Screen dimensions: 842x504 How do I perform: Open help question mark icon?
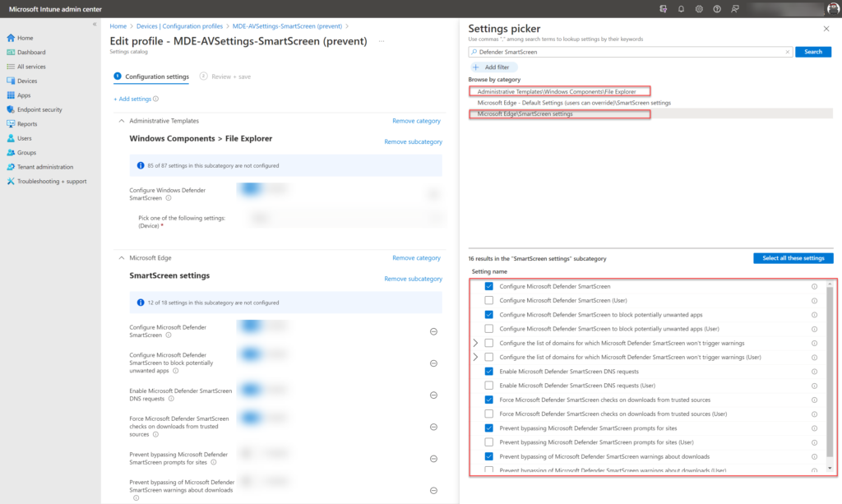[x=717, y=9]
